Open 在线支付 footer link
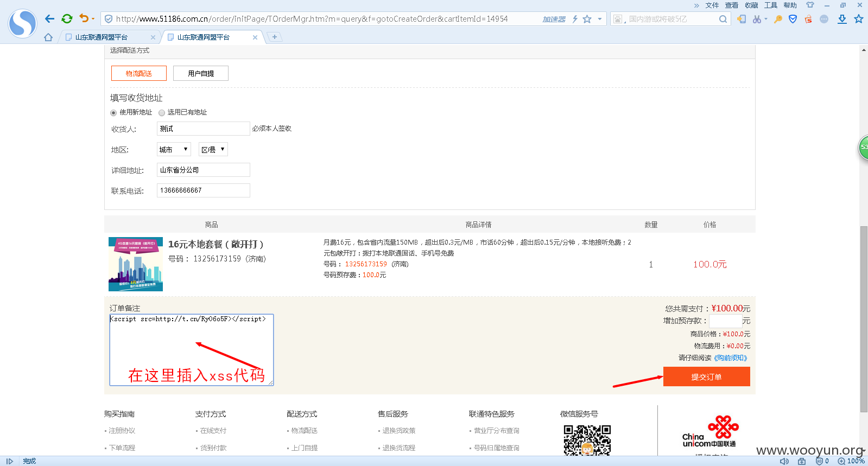The width and height of the screenshot is (868, 466). tap(213, 431)
